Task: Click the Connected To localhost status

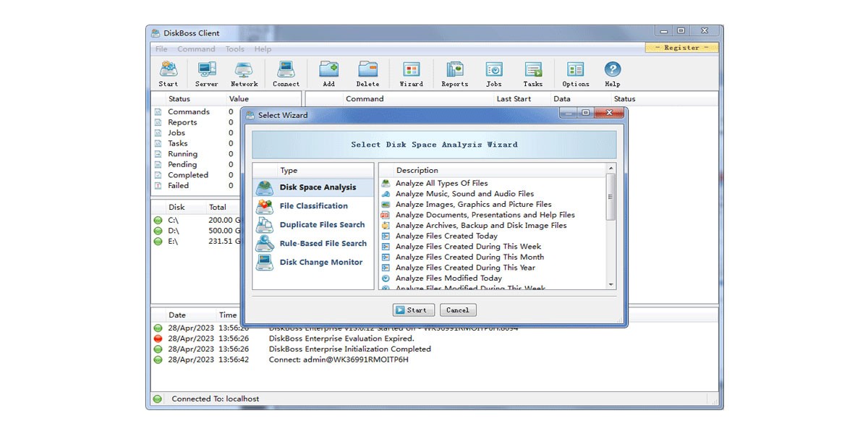Action: tap(215, 399)
